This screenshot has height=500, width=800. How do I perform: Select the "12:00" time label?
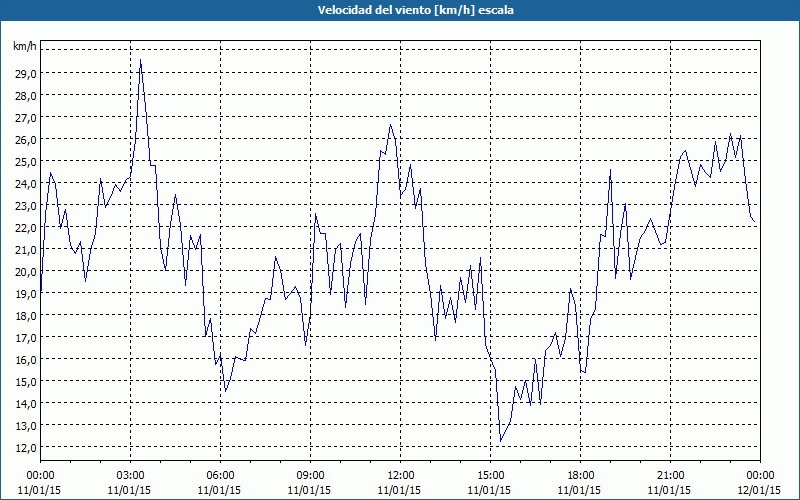[401, 476]
